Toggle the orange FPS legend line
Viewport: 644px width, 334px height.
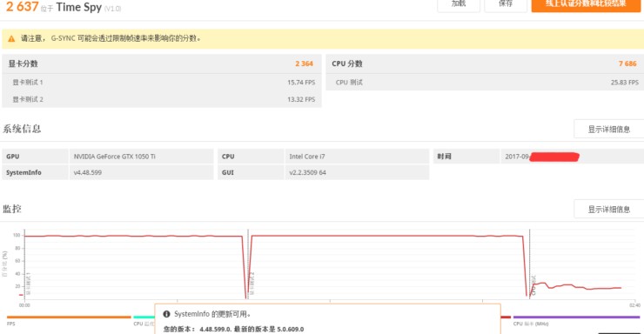pos(69,317)
